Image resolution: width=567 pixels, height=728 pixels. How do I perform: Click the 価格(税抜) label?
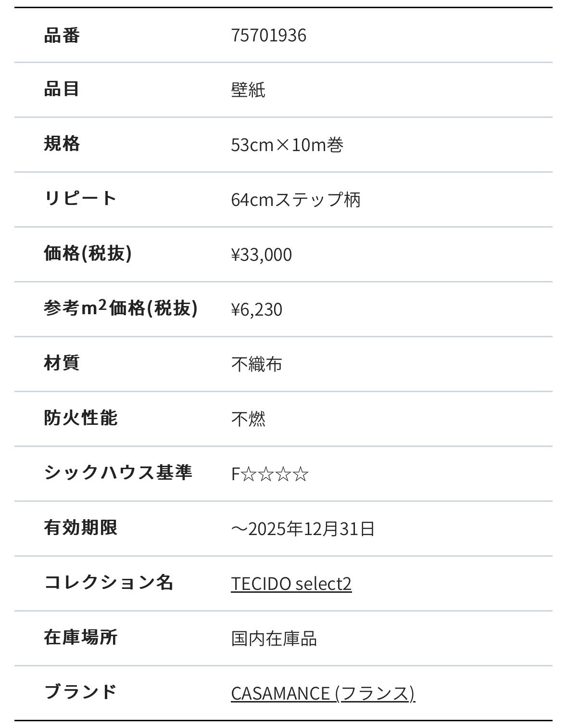tap(88, 253)
